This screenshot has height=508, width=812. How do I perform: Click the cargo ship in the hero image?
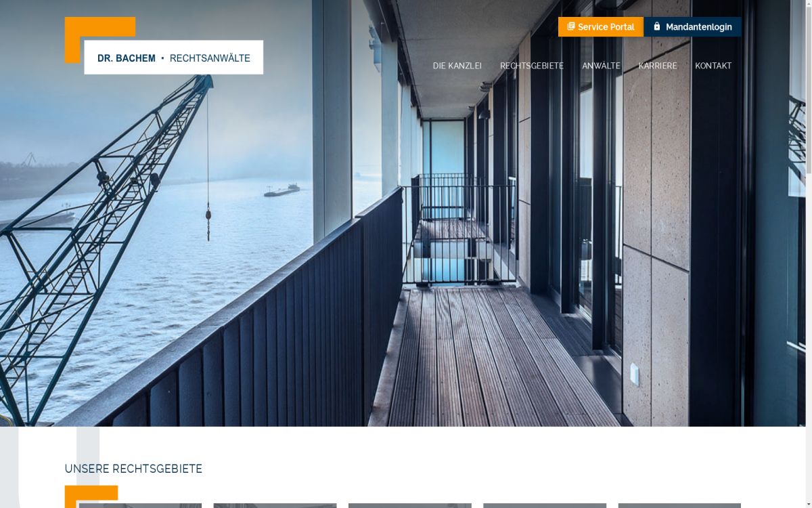pyautogui.click(x=281, y=190)
